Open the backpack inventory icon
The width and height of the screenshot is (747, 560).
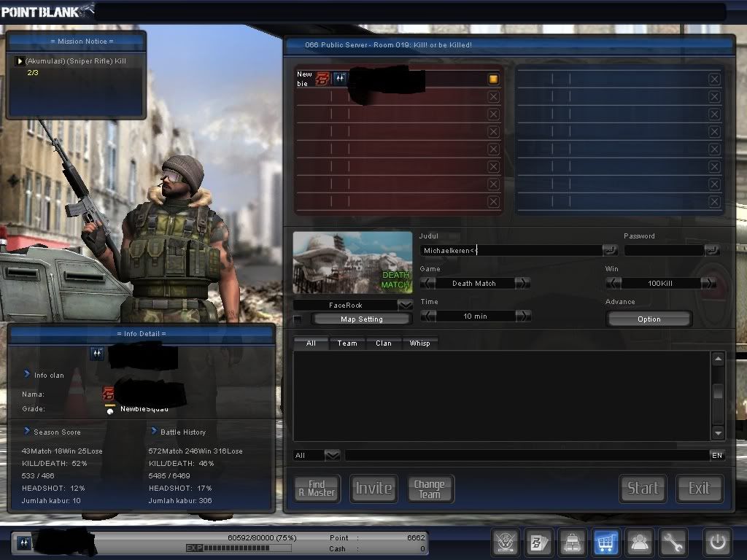click(x=572, y=542)
